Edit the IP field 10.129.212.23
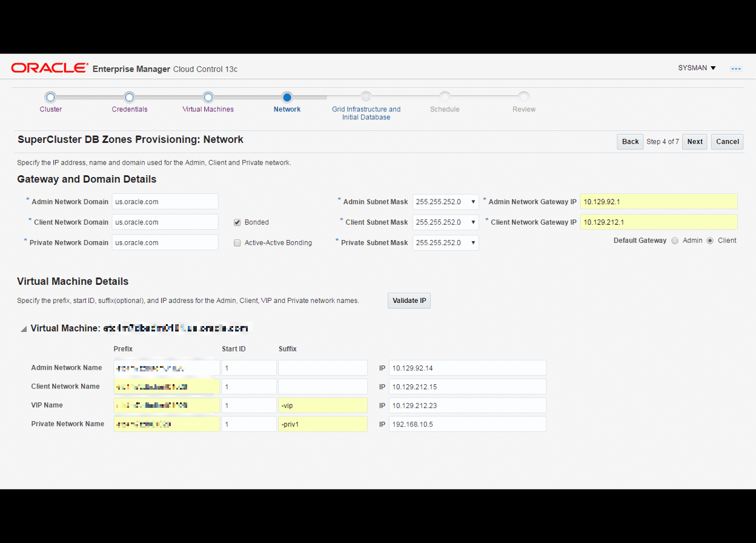This screenshot has width=756, height=543. point(468,405)
